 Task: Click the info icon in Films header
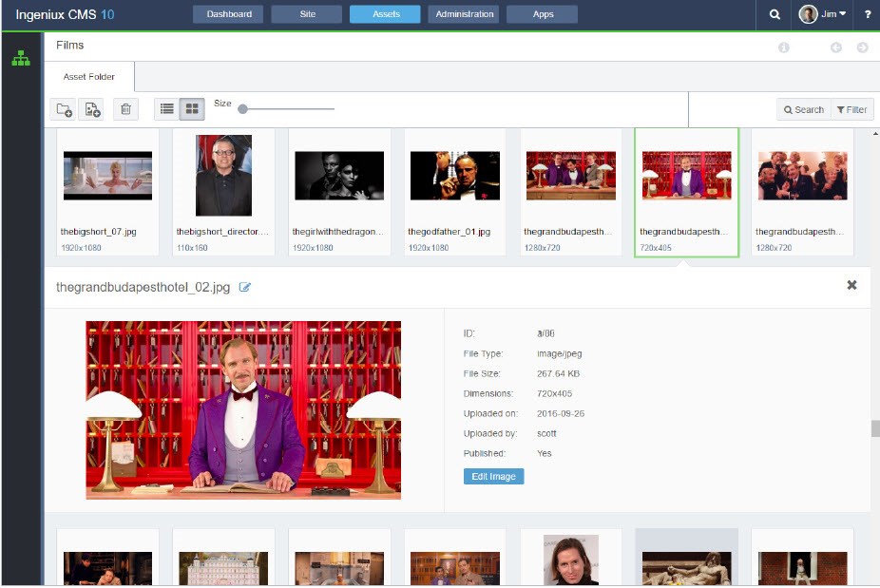pos(783,47)
